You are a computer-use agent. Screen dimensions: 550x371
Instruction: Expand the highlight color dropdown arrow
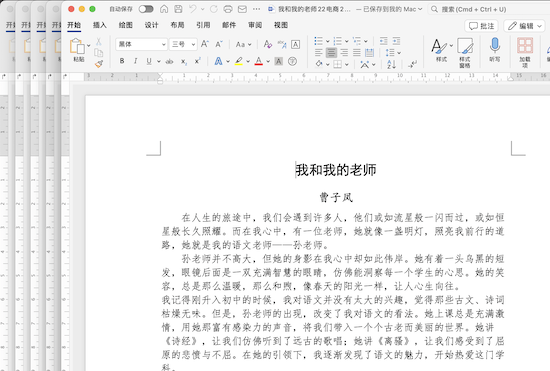coord(248,61)
